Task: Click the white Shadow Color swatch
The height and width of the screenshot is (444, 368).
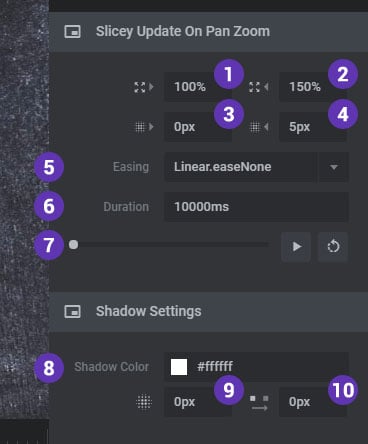Action: (x=179, y=367)
